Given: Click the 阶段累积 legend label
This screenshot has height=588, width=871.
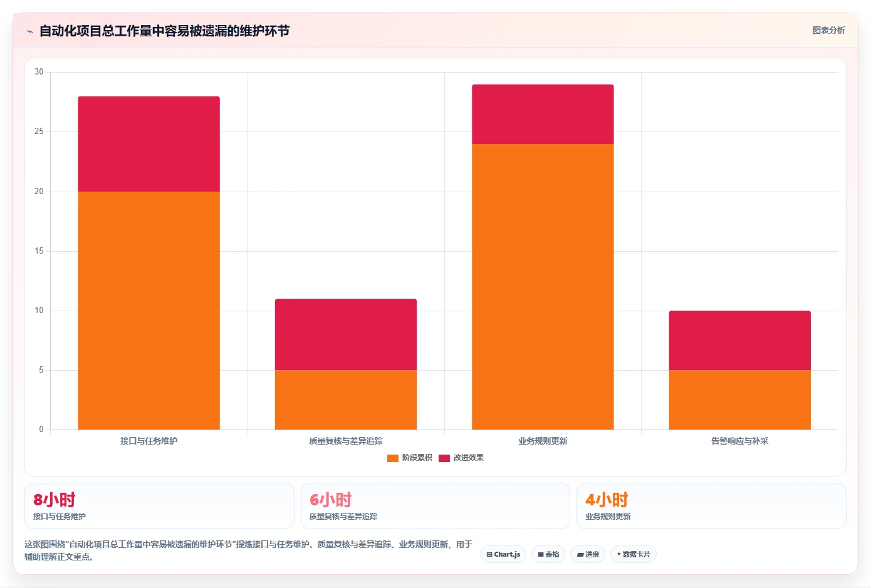Looking at the screenshot, I should click(x=417, y=458).
